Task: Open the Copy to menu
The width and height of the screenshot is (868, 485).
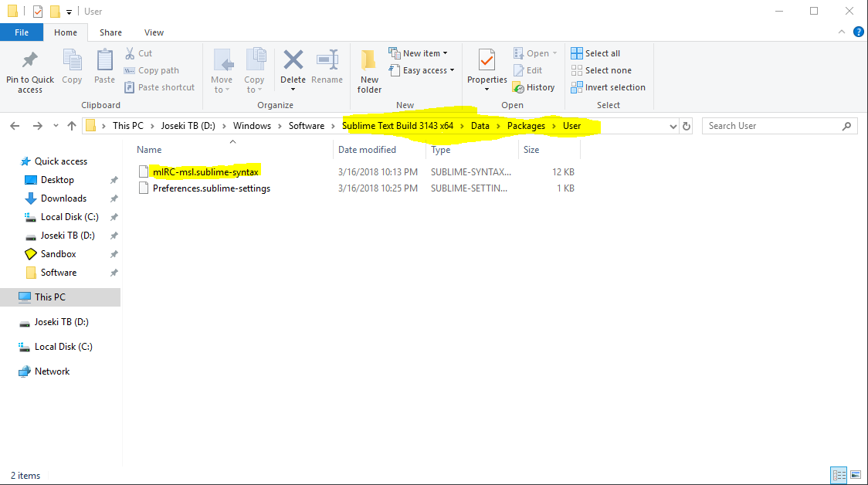Action: 254,71
